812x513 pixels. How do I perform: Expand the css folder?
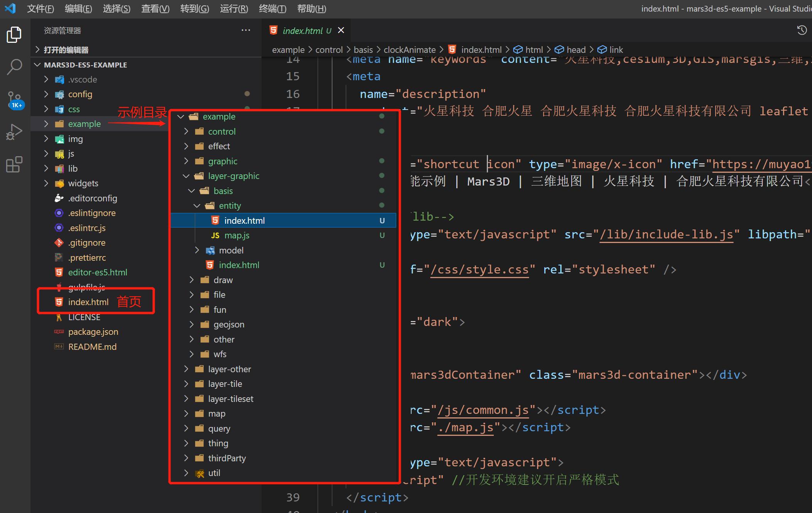(46, 109)
